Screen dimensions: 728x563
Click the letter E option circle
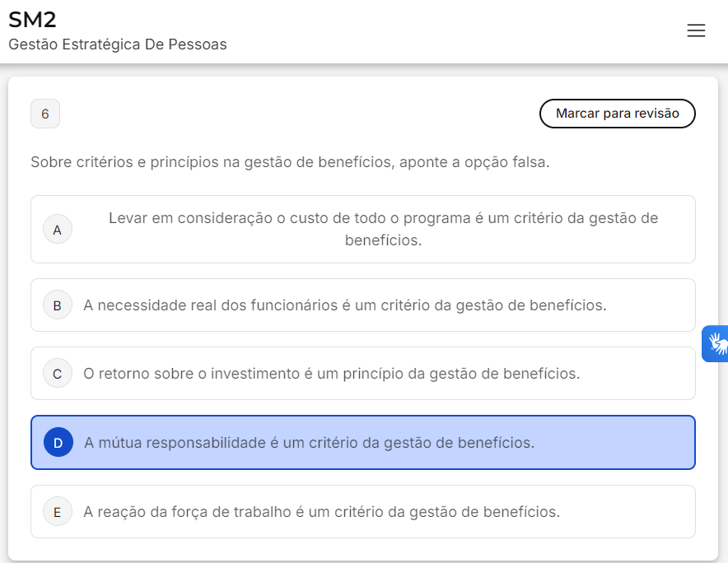click(57, 512)
